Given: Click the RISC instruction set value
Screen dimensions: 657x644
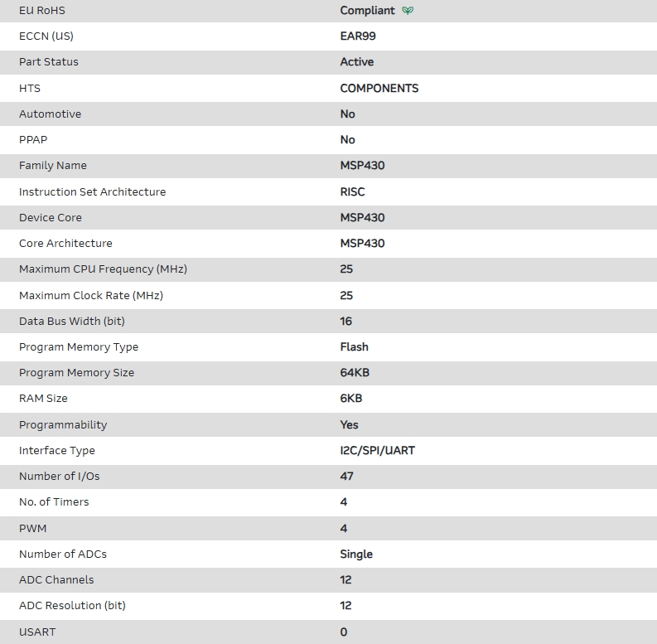Looking at the screenshot, I should click(x=352, y=191).
